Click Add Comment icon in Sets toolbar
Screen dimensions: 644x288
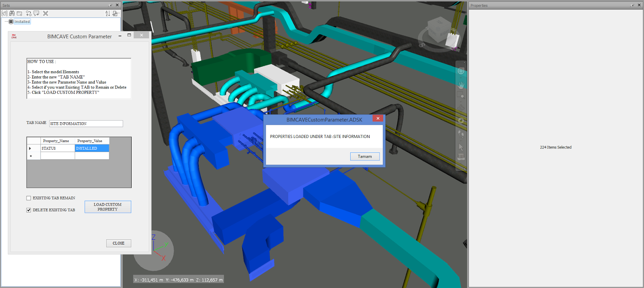(36, 13)
